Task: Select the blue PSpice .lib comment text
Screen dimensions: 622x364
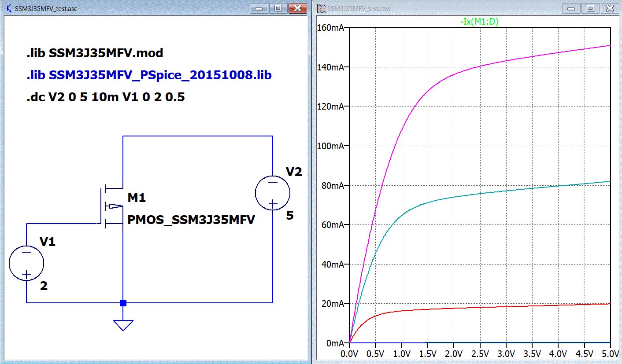Action: 149,75
